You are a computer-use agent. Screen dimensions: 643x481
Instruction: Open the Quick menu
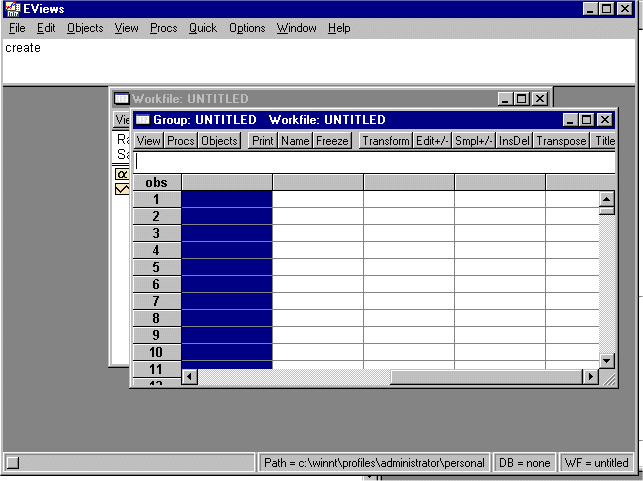point(203,28)
